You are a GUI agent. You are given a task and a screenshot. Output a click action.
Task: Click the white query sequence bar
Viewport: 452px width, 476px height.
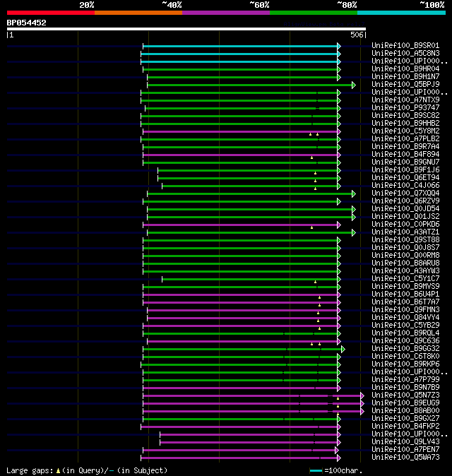pos(186,29)
